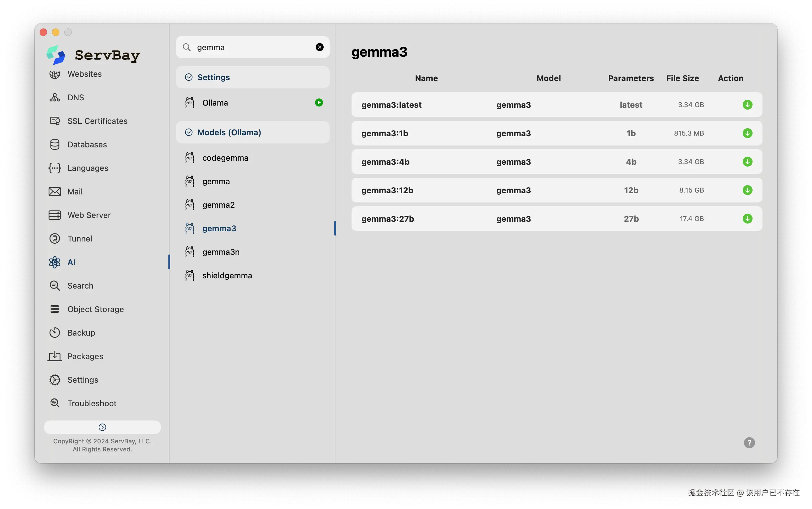Open the Troubleshoot section
Image resolution: width=812 pixels, height=509 pixels.
click(92, 403)
